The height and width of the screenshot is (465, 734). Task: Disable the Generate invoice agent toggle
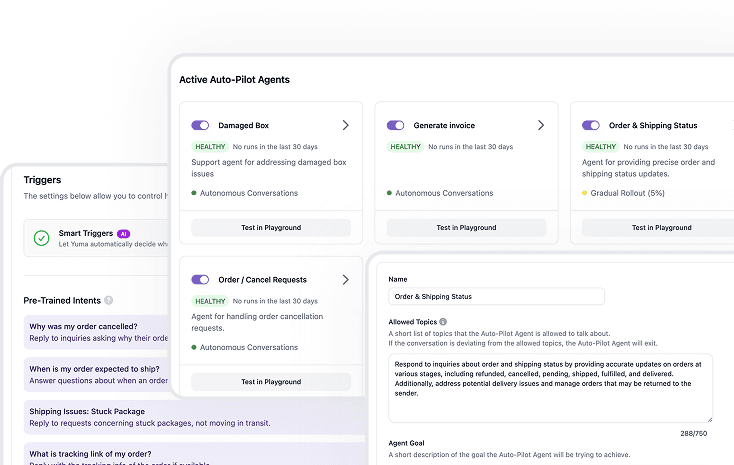[395, 126]
